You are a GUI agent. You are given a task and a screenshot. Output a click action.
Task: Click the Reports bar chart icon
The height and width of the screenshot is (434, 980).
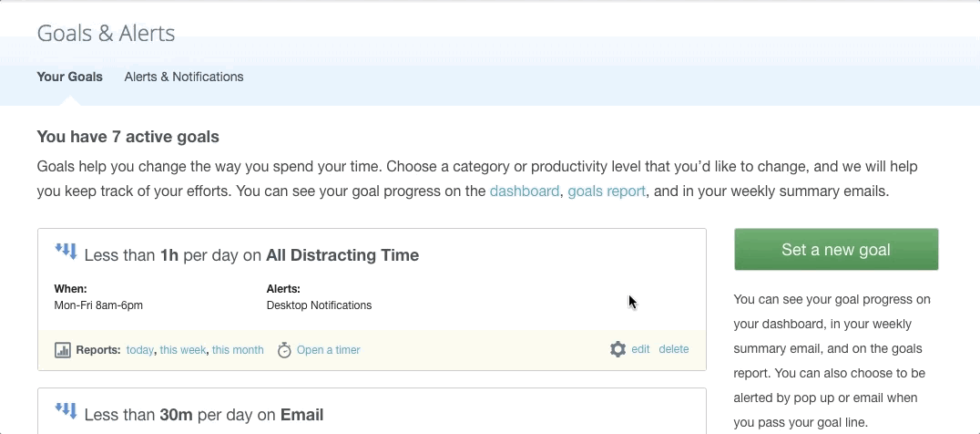[x=63, y=349]
